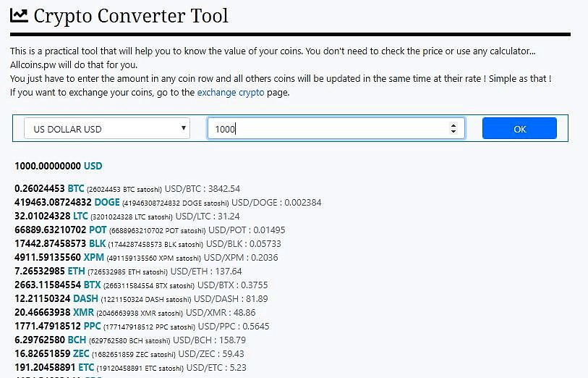The width and height of the screenshot is (588, 378).
Task: Click the 6.29762580 BCH amount
Action: [40, 340]
